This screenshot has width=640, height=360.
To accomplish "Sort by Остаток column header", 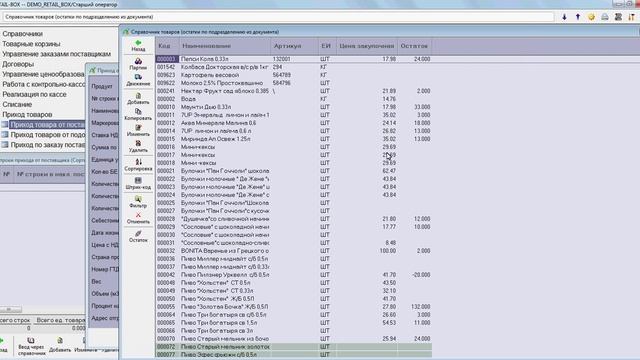I will click(x=414, y=46).
